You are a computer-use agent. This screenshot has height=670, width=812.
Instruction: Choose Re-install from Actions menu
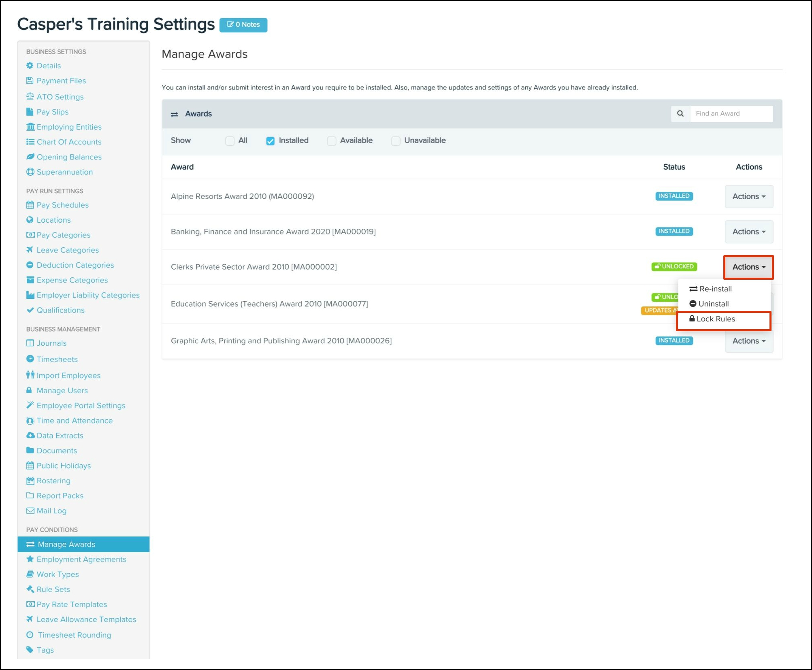(x=715, y=289)
